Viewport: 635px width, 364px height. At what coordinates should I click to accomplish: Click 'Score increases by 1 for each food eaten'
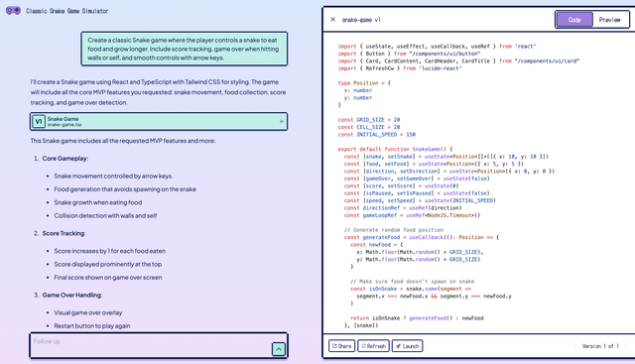109,251
